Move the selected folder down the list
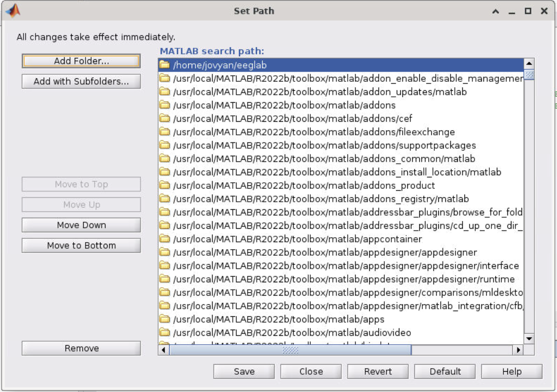The height and width of the screenshot is (392, 557). (81, 225)
